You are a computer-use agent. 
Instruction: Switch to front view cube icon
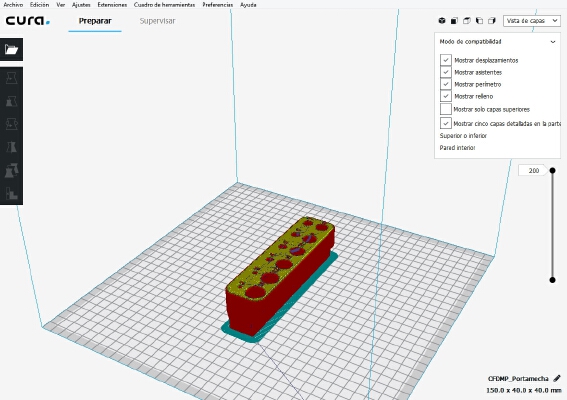pyautogui.click(x=454, y=21)
